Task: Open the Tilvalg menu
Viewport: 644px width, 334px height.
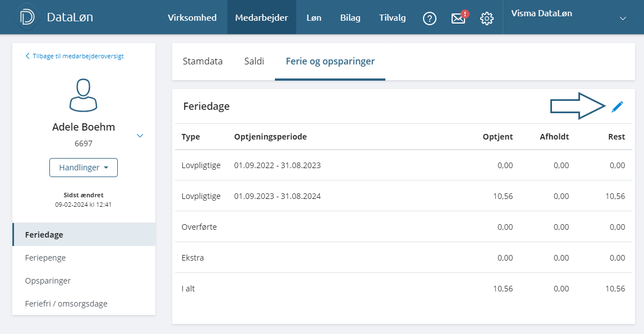Action: point(392,17)
